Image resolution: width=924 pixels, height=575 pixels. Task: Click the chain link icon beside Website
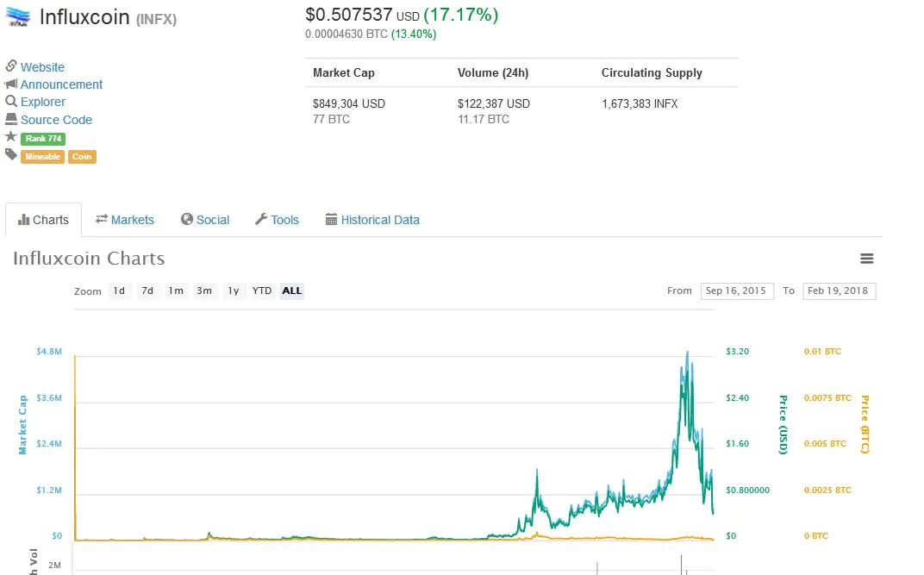click(x=11, y=66)
